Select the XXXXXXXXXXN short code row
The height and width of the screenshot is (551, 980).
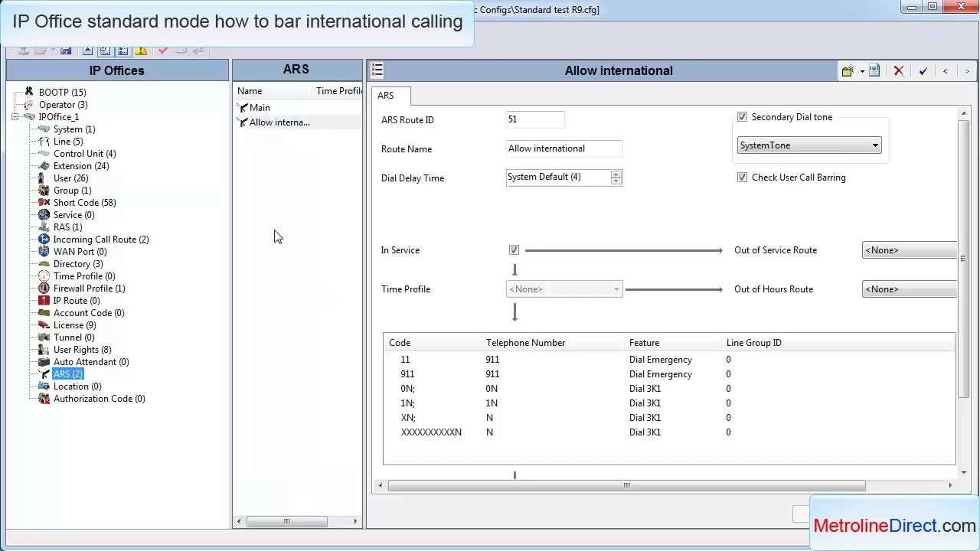669,432
